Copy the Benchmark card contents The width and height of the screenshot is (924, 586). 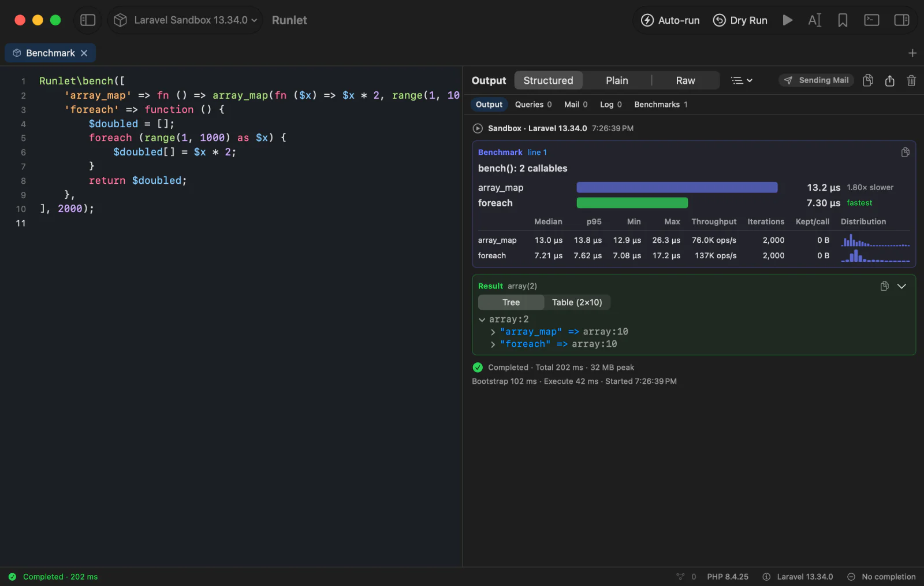(905, 152)
